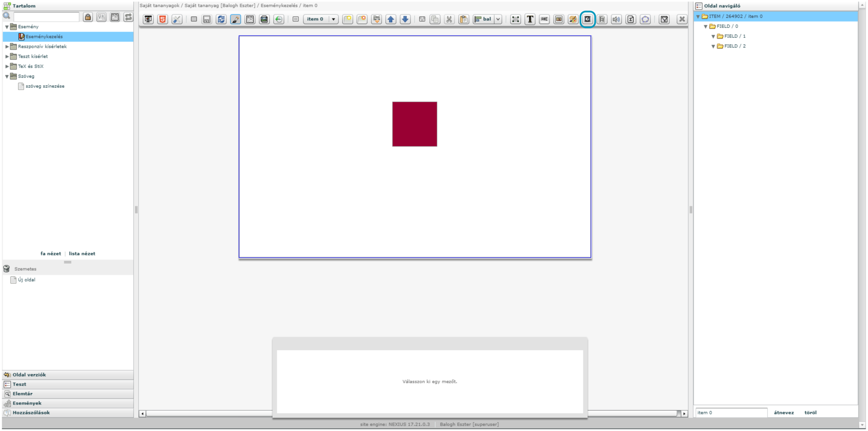Open the 'bal' alignment dropdown
The width and height of the screenshot is (868, 431).
click(x=498, y=19)
